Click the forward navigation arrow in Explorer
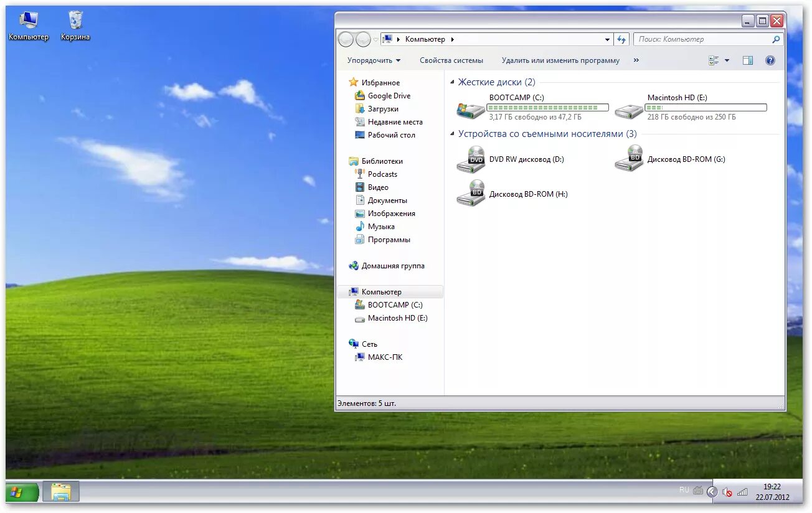This screenshot has height=513, width=812. (363, 39)
